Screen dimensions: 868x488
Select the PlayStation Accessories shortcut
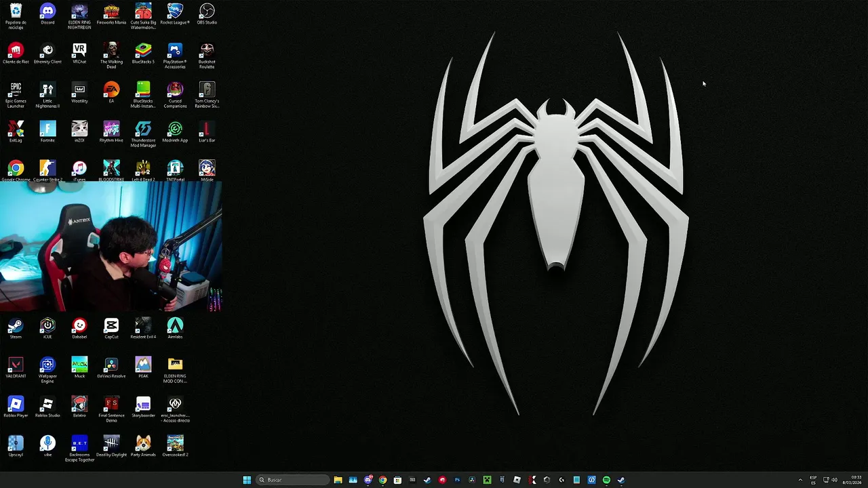(175, 56)
